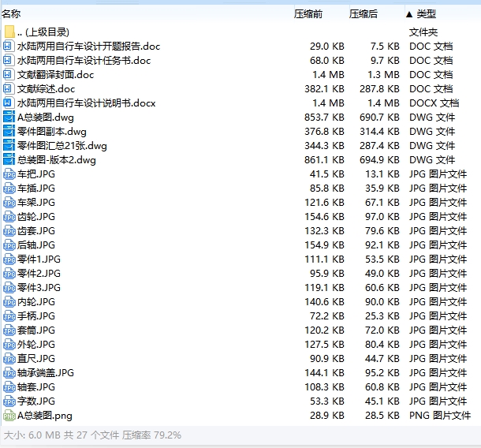Click the PNG icon of A总装图.png

click(9, 416)
